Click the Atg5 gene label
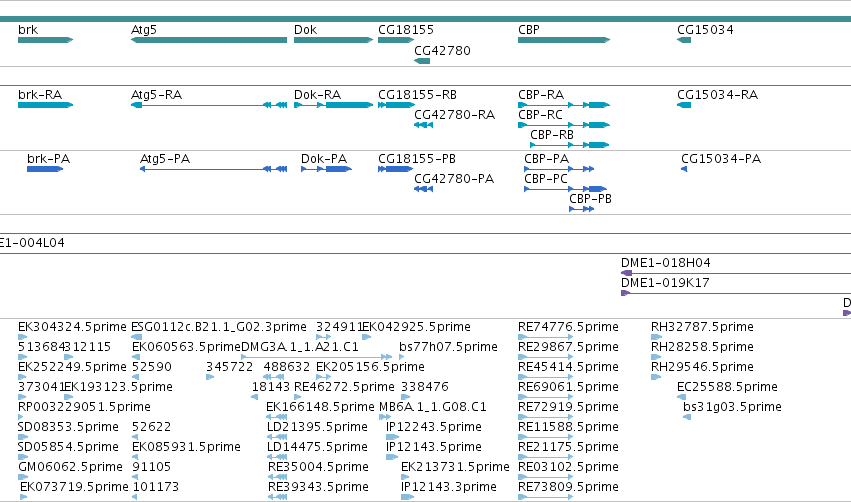Screen dimensions: 851x502 144,30
